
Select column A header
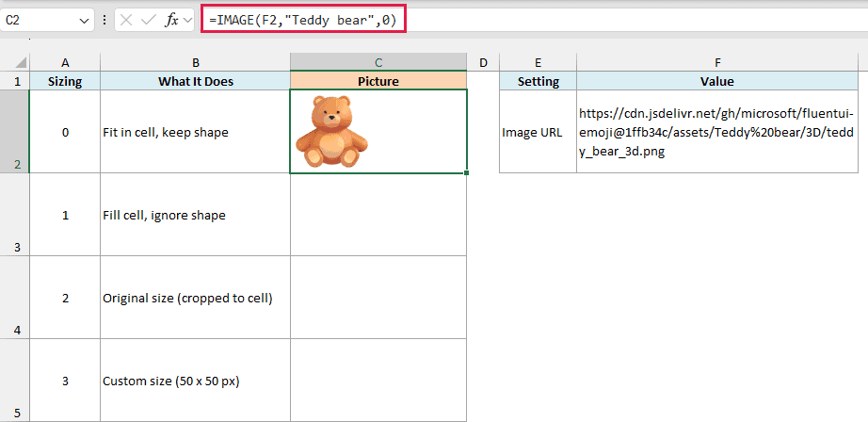pyautogui.click(x=65, y=62)
